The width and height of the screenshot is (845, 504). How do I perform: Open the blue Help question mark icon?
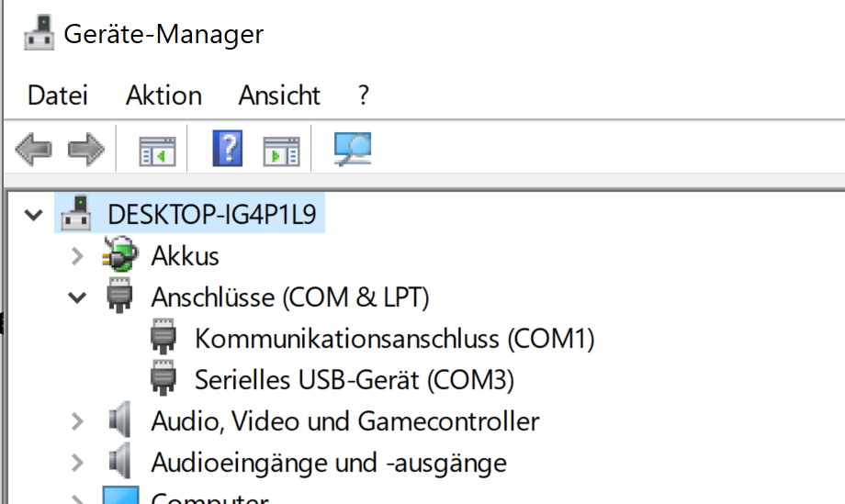(x=228, y=148)
